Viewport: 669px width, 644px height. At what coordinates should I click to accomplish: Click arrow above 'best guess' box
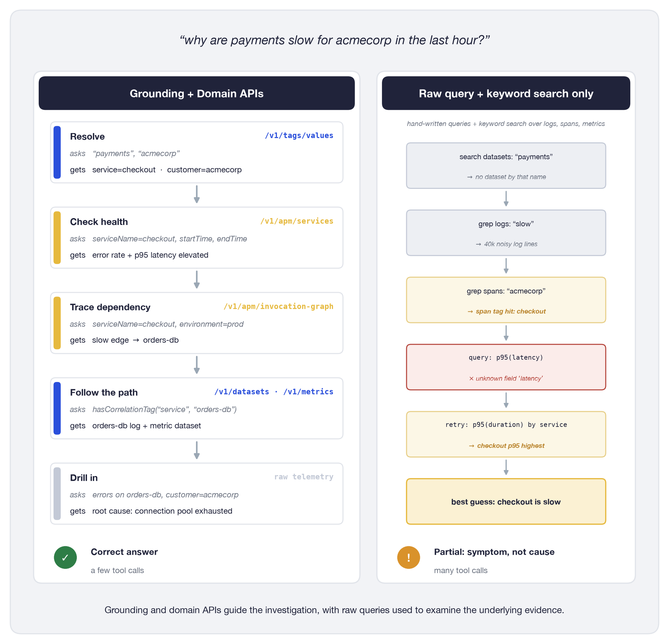[506, 467]
